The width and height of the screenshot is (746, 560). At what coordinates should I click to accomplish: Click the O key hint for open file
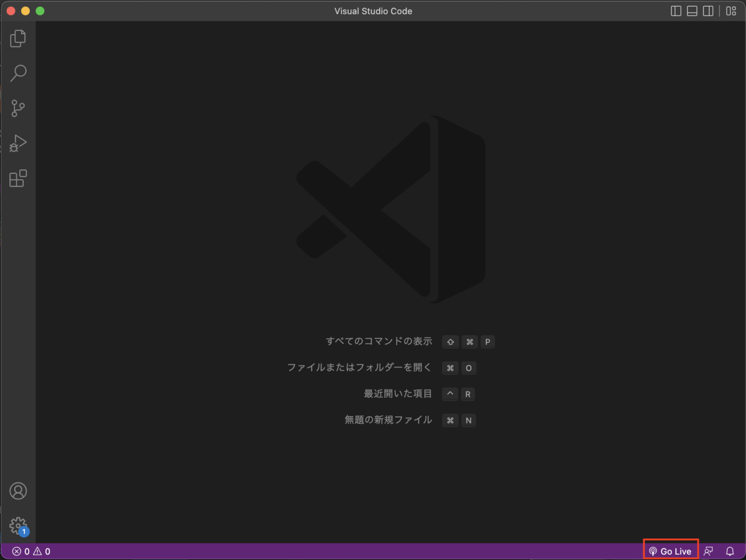click(x=469, y=368)
